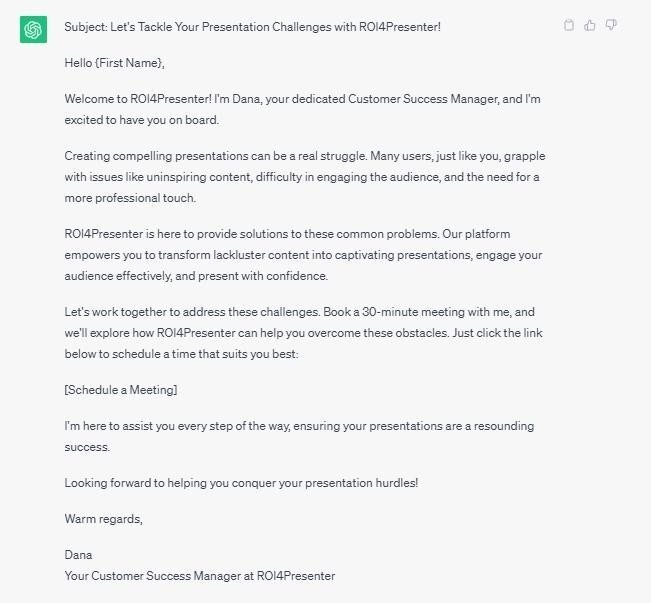Image resolution: width=651 pixels, height=603 pixels.
Task: Click the 'assist you every step' paragraph
Action: pyautogui.click(x=299, y=436)
